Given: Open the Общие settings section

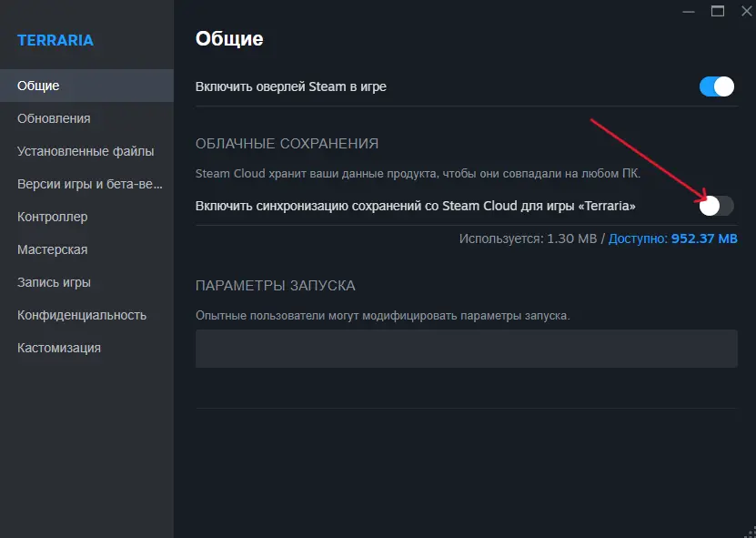Looking at the screenshot, I should 86,86.
